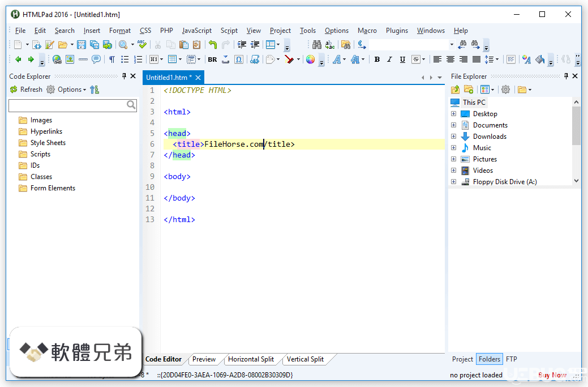Toggle Underline formatting
Viewport: 588px width, 387px height.
[x=402, y=59]
